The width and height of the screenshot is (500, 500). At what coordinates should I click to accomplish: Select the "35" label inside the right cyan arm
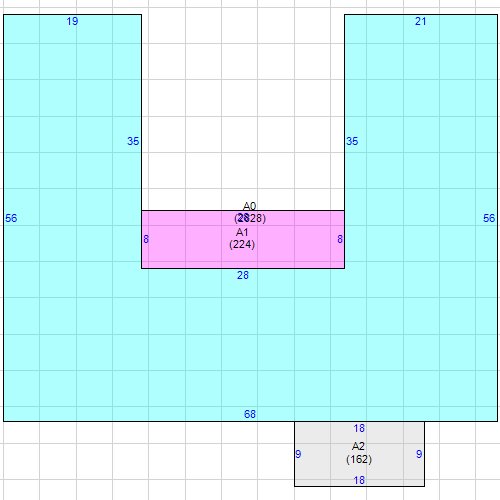(352, 141)
